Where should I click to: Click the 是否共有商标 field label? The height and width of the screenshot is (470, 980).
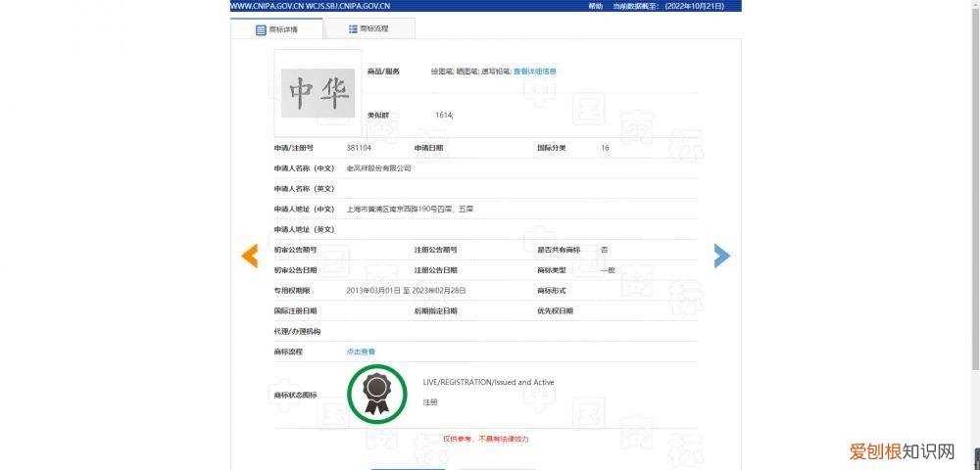click(x=559, y=250)
